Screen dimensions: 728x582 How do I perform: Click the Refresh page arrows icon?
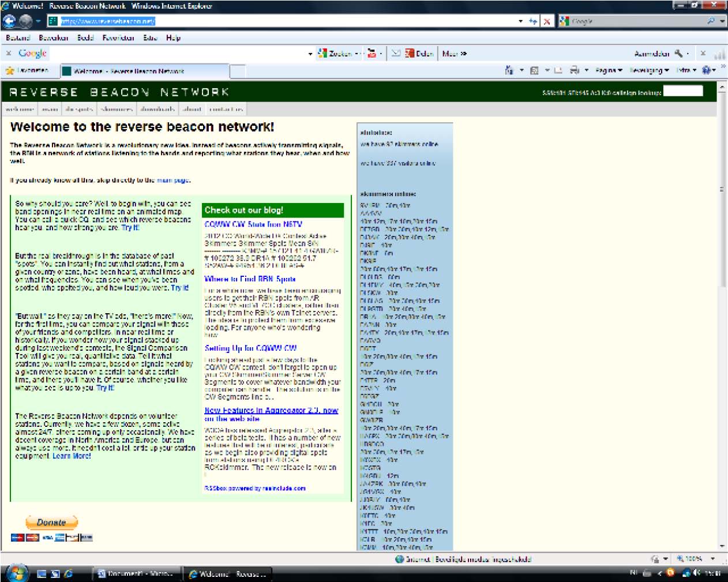pos(532,21)
